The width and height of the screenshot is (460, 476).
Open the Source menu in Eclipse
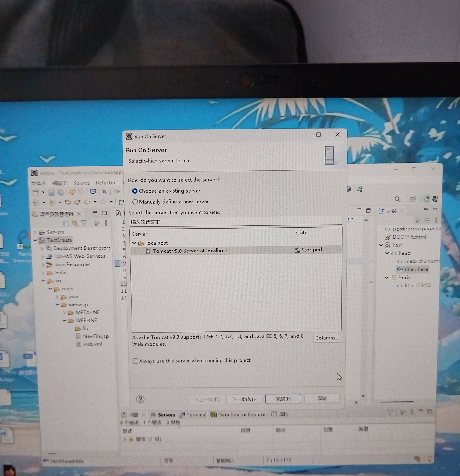(82, 183)
